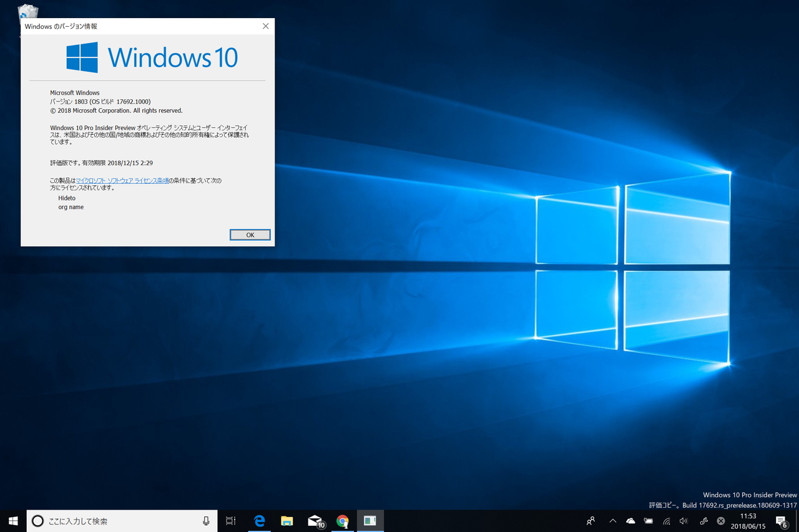Open the volume control in the tray
The width and height of the screenshot is (799, 532).
click(683, 521)
